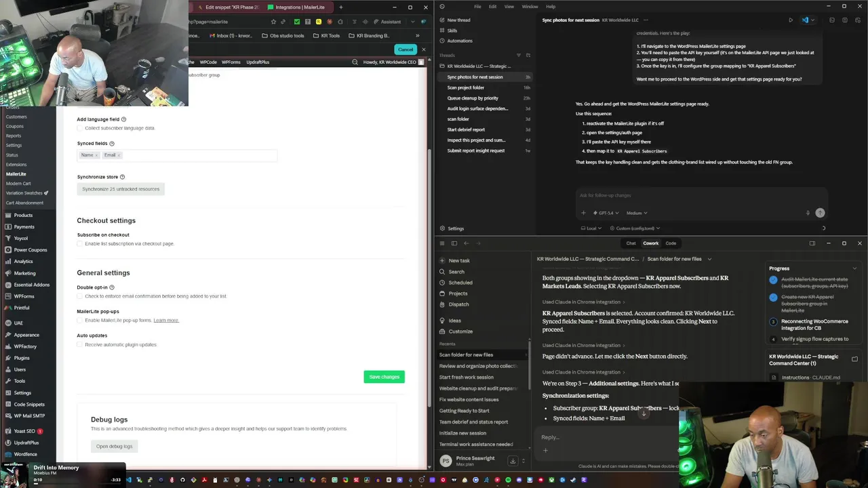This screenshot has height=488, width=868.
Task: Open File menu in Codex window
Action: click(x=477, y=7)
